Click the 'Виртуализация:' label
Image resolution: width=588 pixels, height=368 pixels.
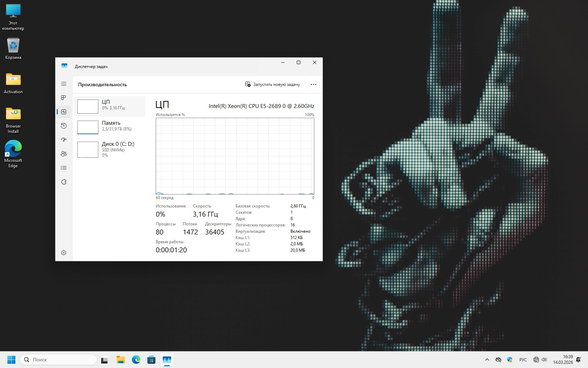click(x=251, y=231)
